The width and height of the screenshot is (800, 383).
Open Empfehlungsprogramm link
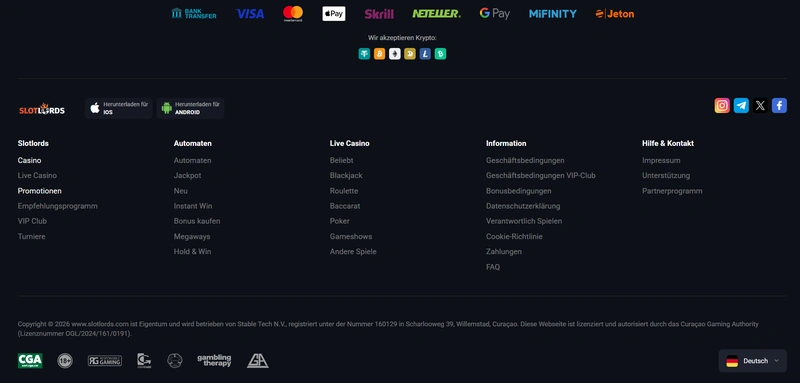point(58,206)
